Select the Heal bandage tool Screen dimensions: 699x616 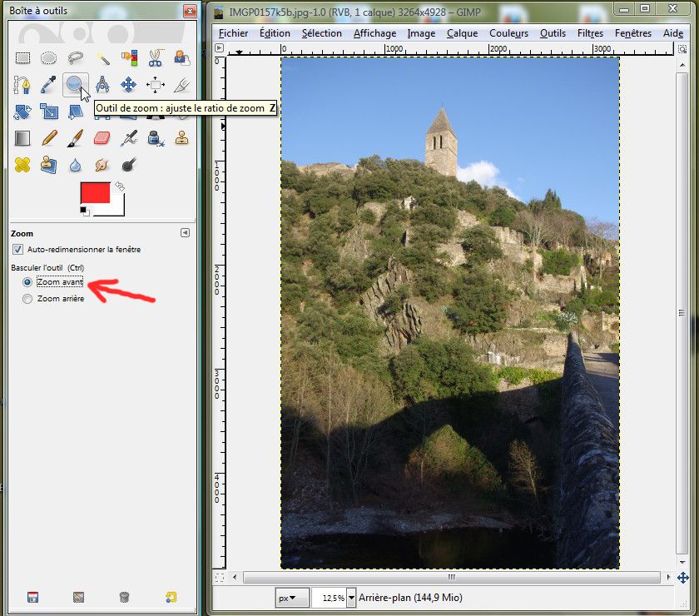click(x=22, y=165)
